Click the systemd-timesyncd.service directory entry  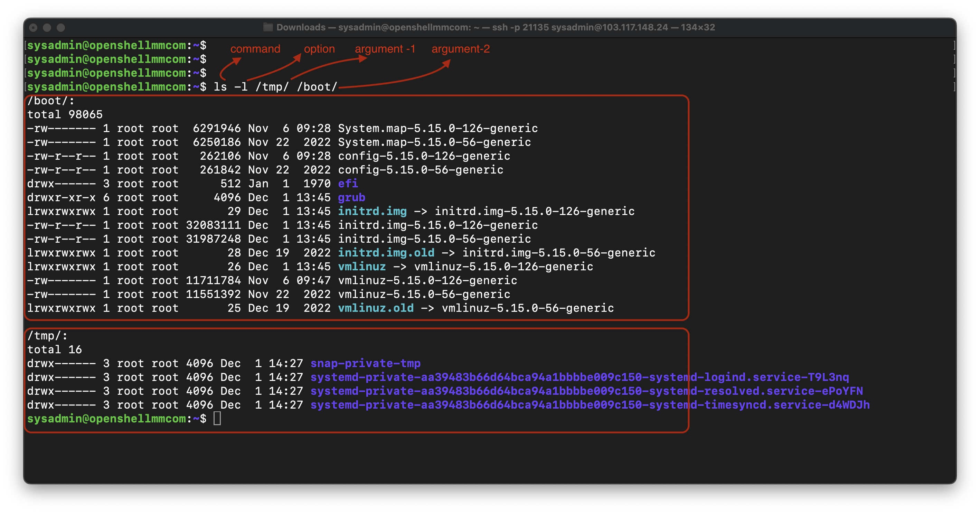(590, 405)
